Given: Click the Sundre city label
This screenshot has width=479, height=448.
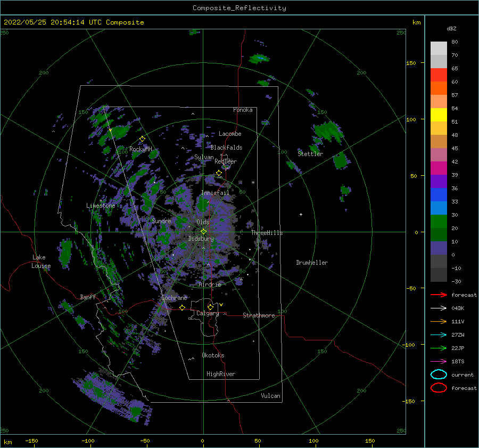Looking at the screenshot, I should (x=161, y=221).
